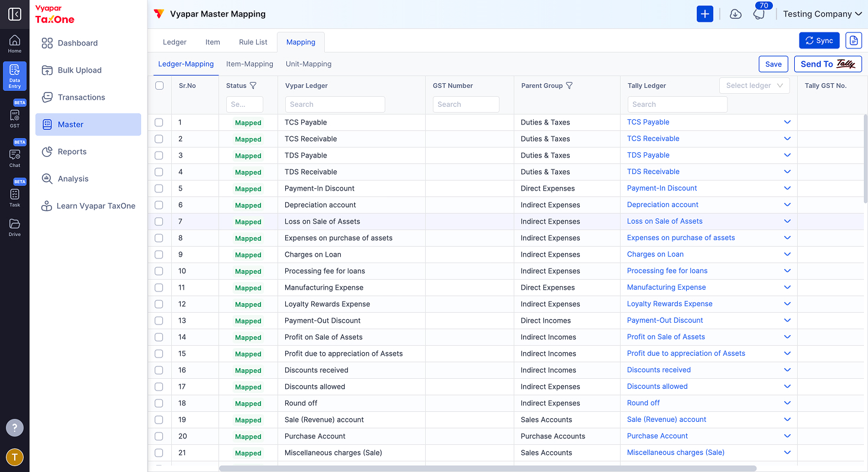
Task: Open the Unit-Mapping sub-tab
Action: pos(309,64)
